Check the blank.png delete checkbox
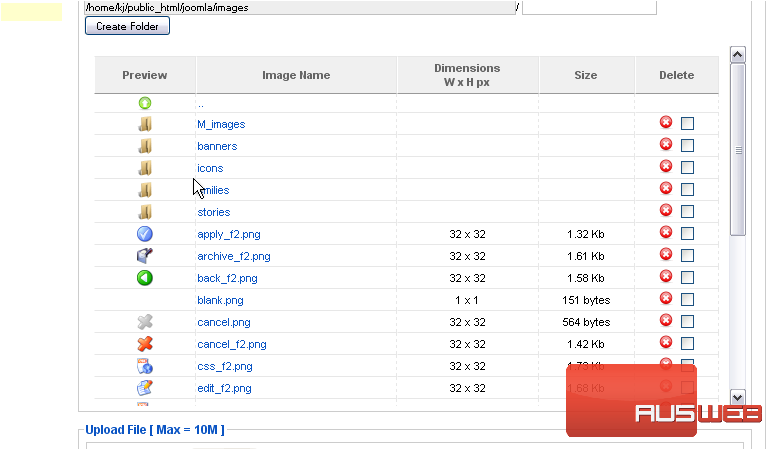Image resolution: width=776 pixels, height=450 pixels. tap(687, 300)
